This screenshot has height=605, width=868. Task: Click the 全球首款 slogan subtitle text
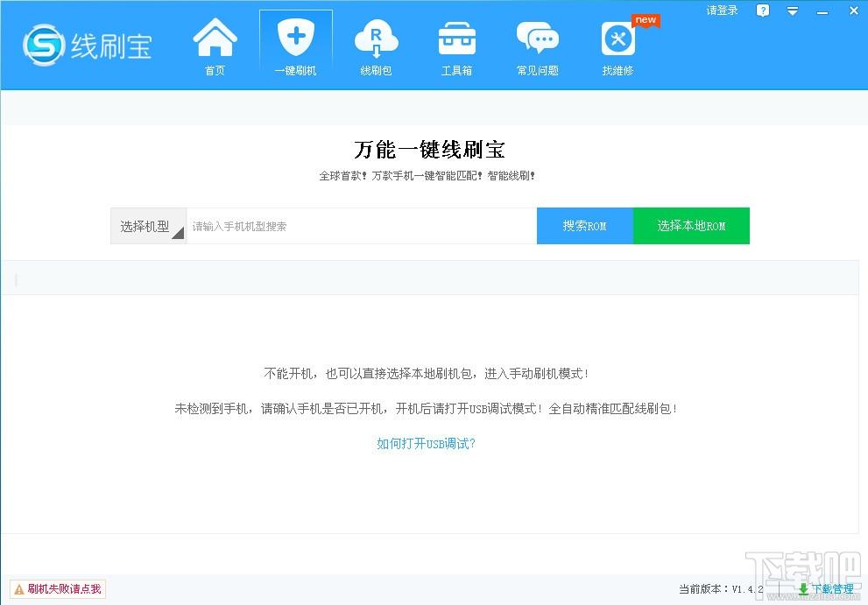(427, 176)
